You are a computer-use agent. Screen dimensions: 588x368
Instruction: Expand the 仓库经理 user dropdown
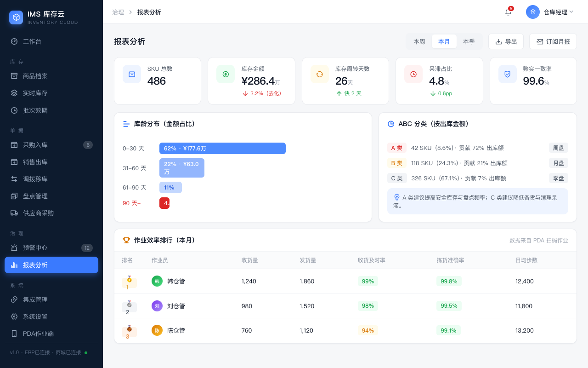(x=550, y=12)
